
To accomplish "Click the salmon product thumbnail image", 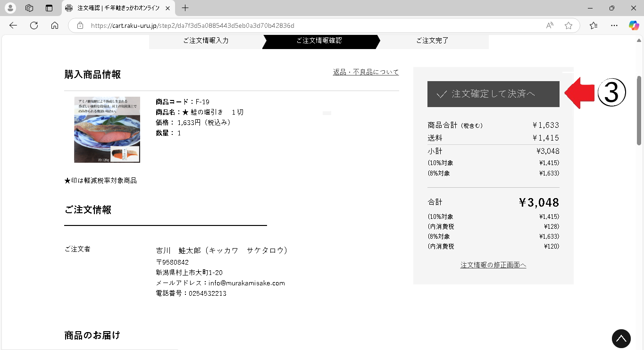I will coord(107,130).
